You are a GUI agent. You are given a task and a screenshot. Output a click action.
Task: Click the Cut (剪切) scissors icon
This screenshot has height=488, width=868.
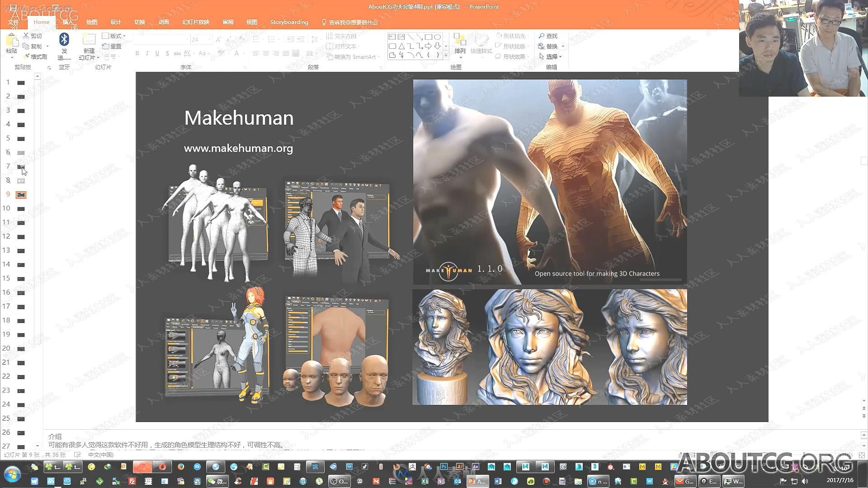pyautogui.click(x=26, y=36)
